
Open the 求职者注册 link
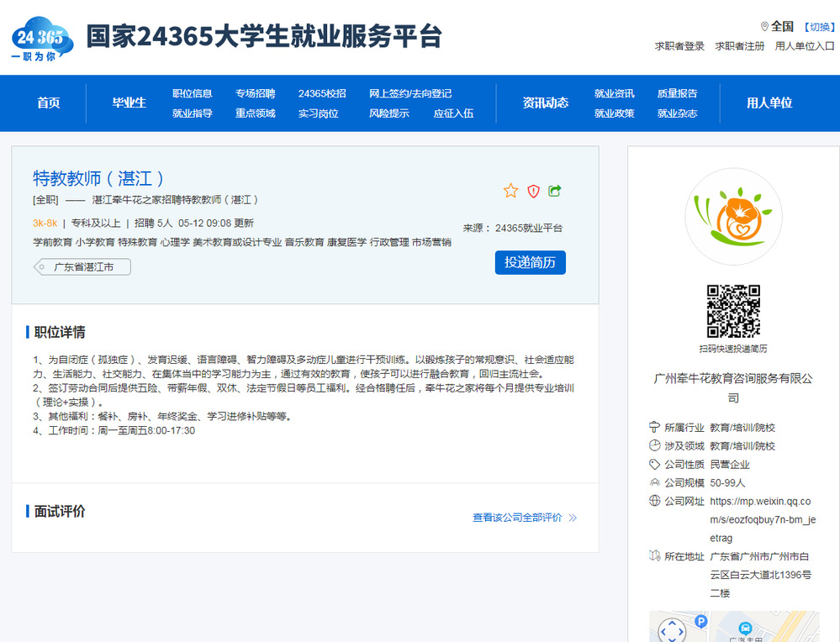[740, 46]
